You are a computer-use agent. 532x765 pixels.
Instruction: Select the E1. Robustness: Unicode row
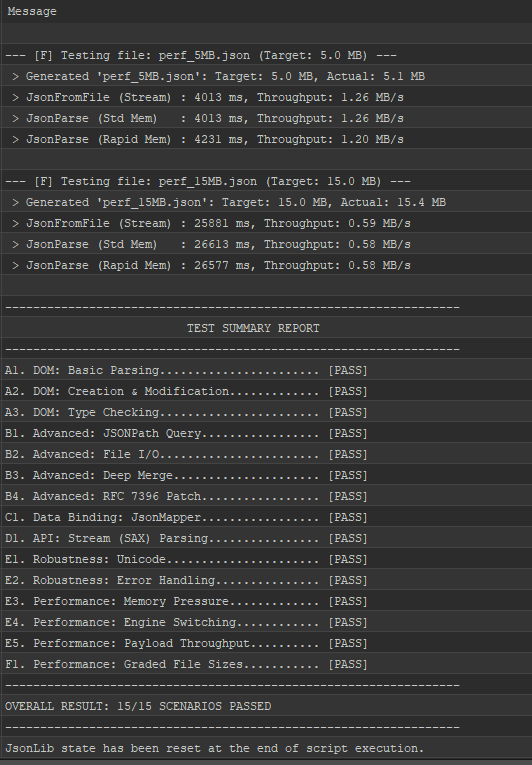pyautogui.click(x=266, y=559)
